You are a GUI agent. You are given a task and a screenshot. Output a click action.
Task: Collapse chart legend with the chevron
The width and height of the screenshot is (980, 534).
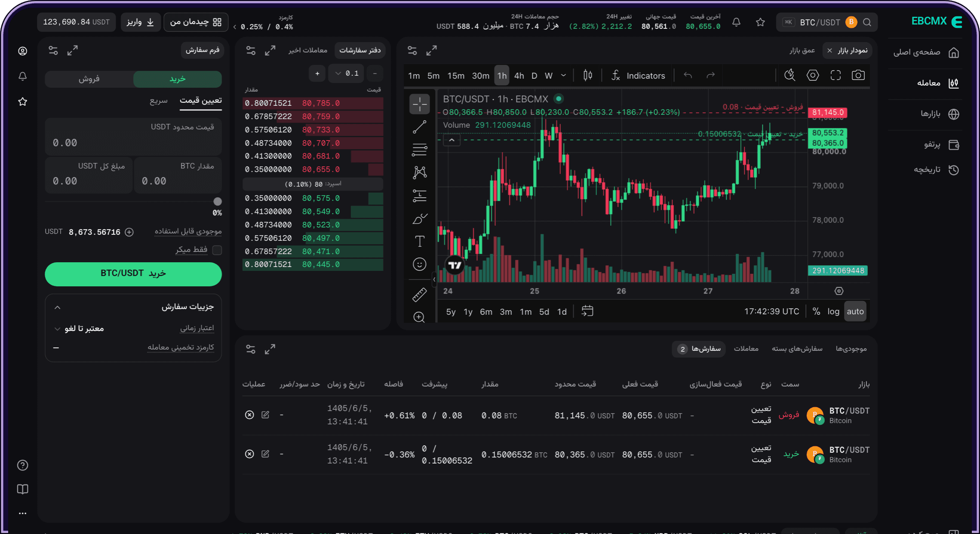coord(452,140)
